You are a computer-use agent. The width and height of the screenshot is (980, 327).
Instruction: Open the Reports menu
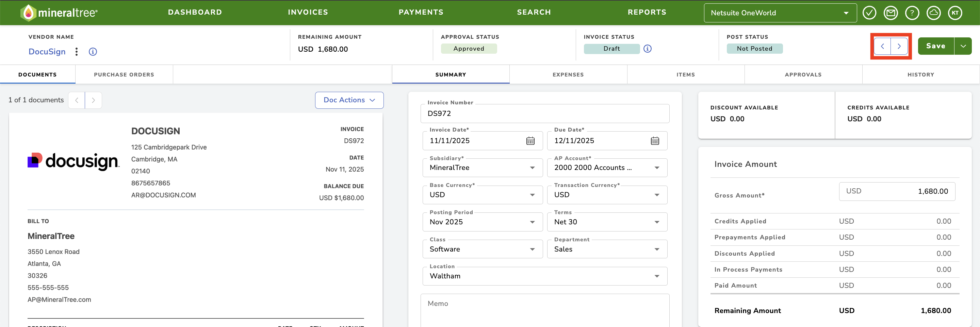[647, 12]
